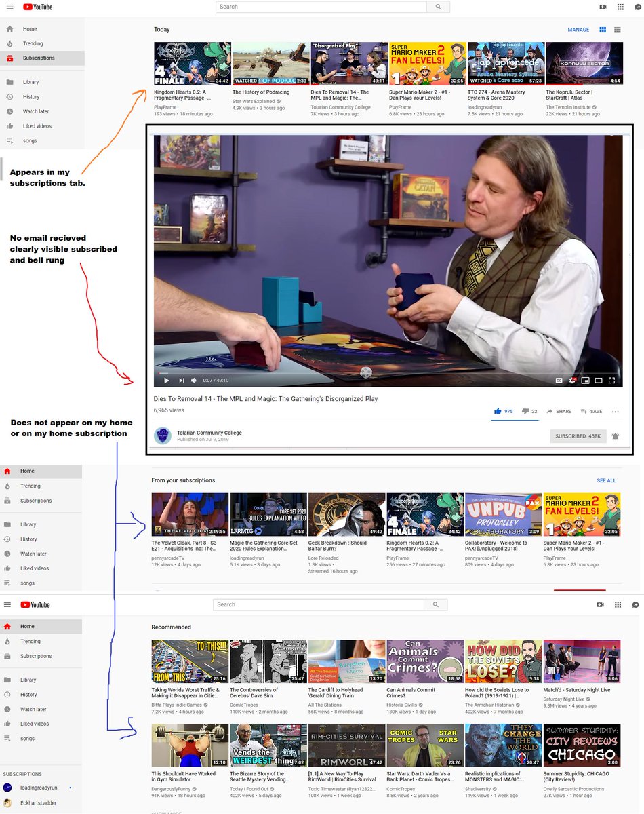Open The Velvet Cloak Part 8 thumbnail
The image size is (644, 814).
[x=190, y=515]
